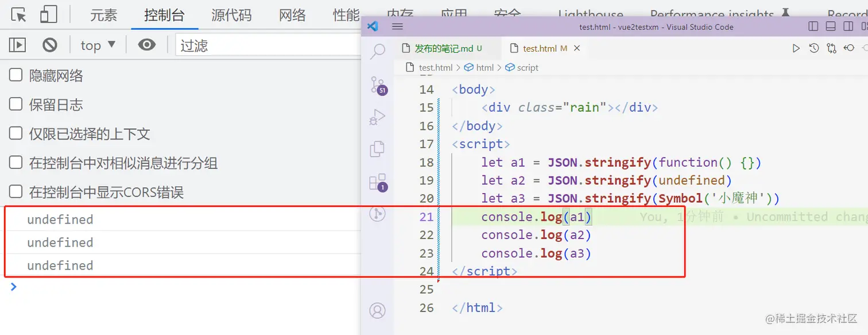Open the Git graph activity bar icon
The width and height of the screenshot is (868, 335).
(377, 214)
